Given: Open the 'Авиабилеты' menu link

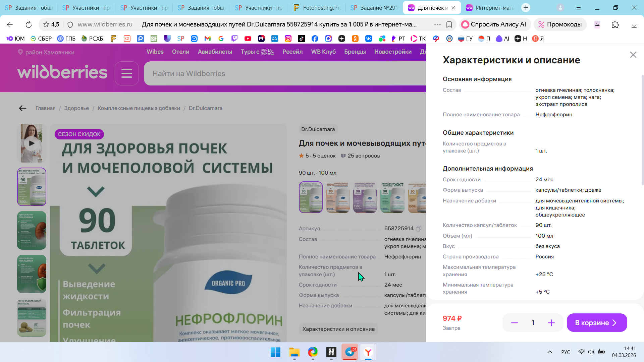Looking at the screenshot, I should click(x=215, y=52).
